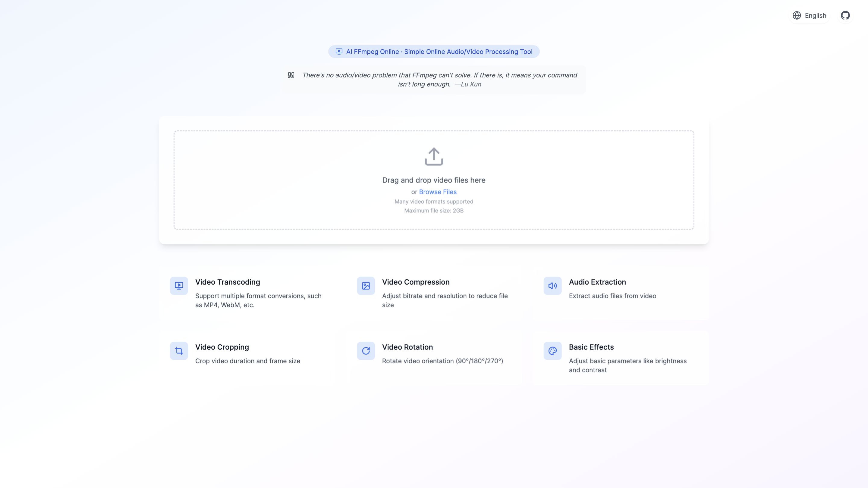868x488 pixels.
Task: Click the Video Compression image icon
Action: [x=366, y=286]
